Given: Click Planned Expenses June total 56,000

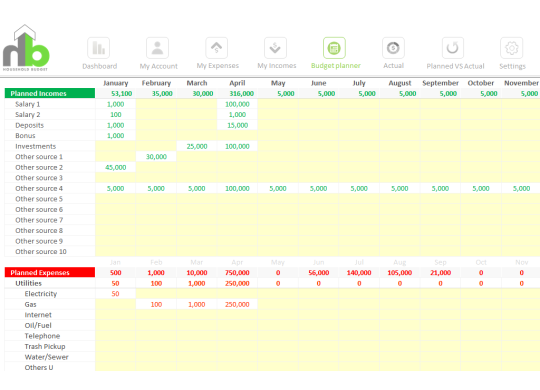Looking at the screenshot, I should click(319, 273).
